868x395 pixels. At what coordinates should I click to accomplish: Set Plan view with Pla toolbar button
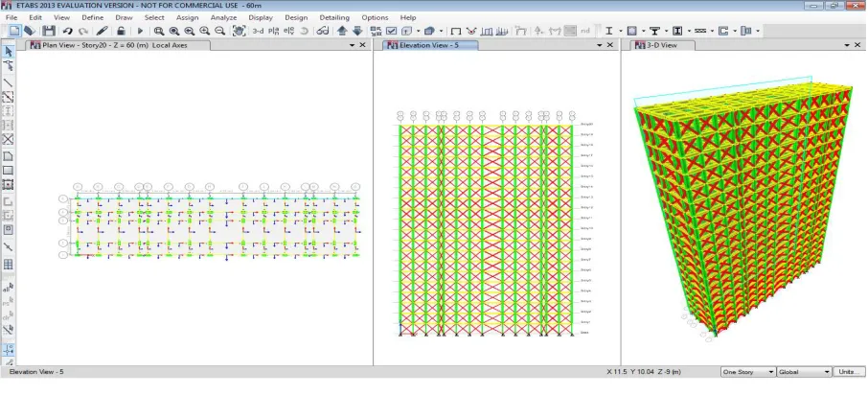[273, 31]
